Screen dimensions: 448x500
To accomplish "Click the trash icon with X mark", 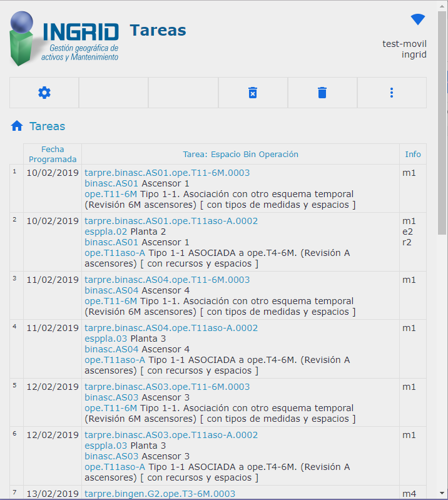I will (253, 93).
